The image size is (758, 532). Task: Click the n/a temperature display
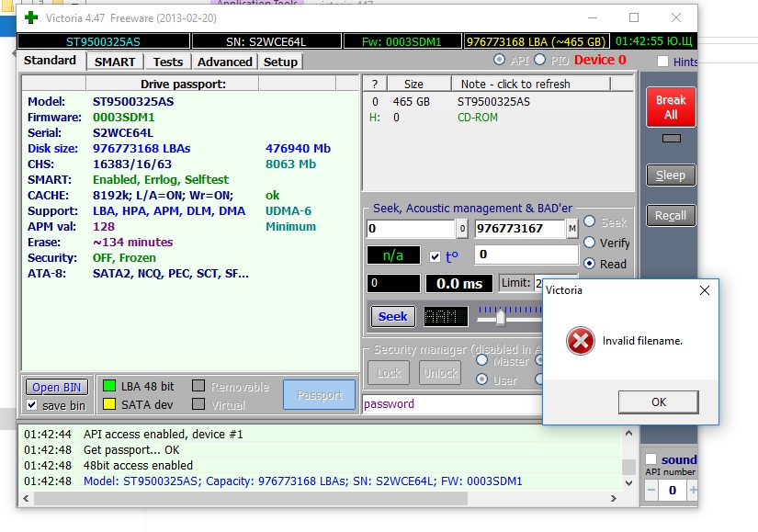pos(393,255)
